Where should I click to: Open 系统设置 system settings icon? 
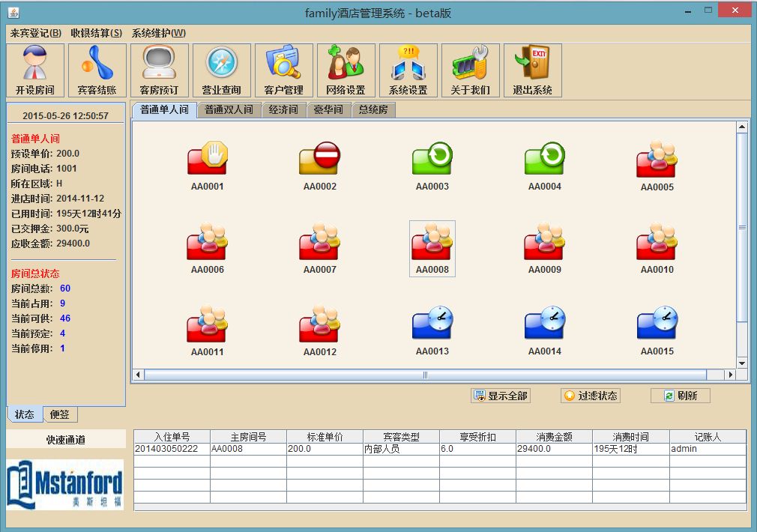(x=408, y=70)
